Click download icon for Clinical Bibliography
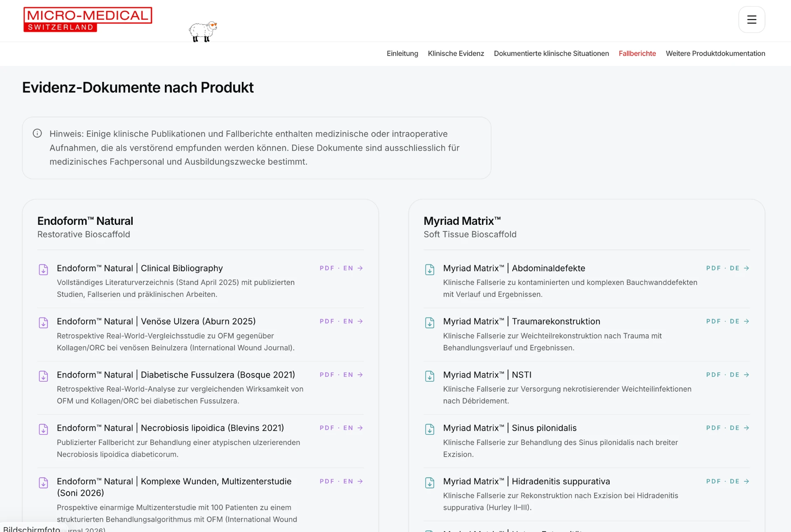The height and width of the screenshot is (532, 791). click(x=43, y=269)
